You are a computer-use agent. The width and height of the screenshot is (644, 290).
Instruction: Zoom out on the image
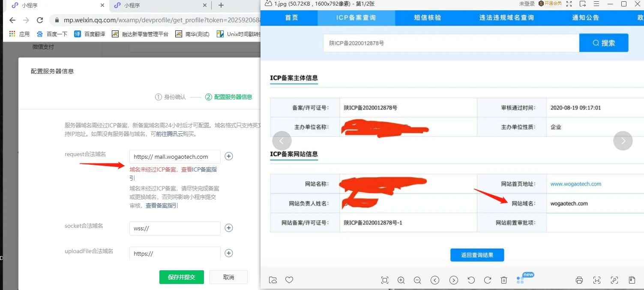(417, 280)
